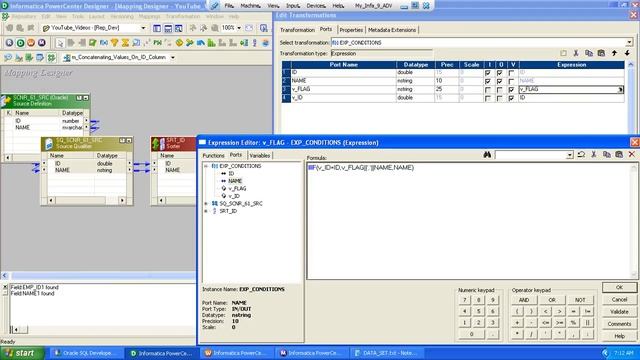
Task: Toggle the Navigator pane view icon
Action: click(x=157, y=28)
